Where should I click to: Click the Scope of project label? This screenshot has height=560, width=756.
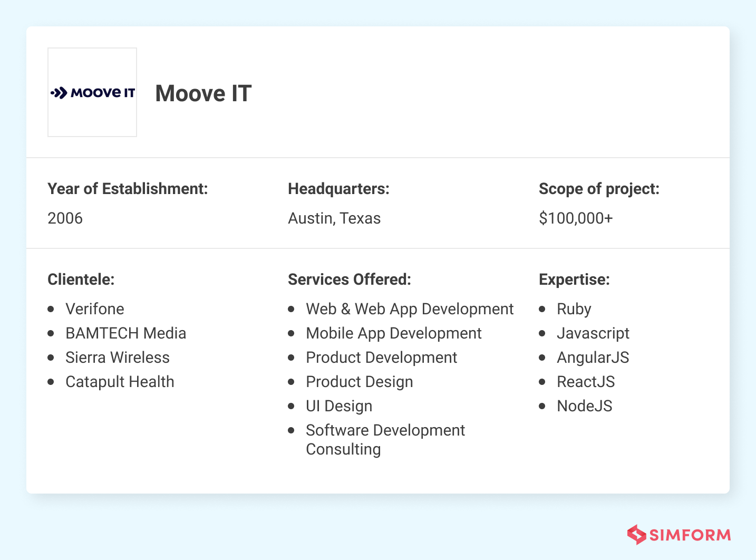(599, 189)
